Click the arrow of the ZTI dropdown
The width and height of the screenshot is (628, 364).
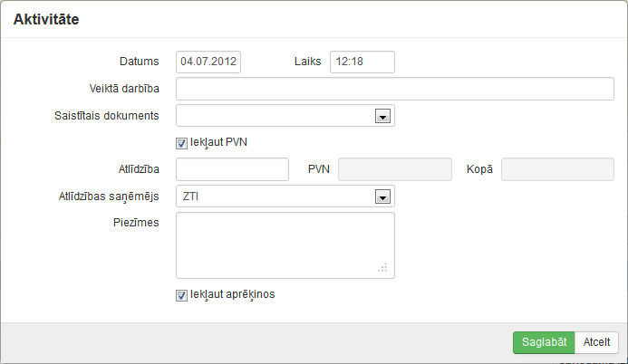pyautogui.click(x=382, y=196)
